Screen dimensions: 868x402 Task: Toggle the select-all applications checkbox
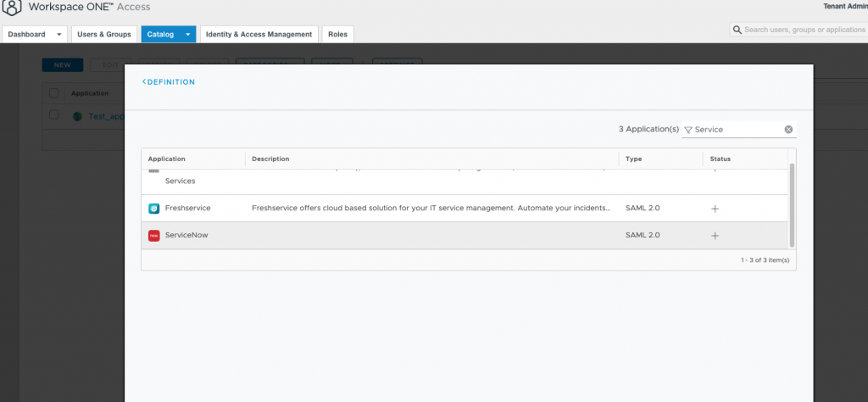pos(53,93)
